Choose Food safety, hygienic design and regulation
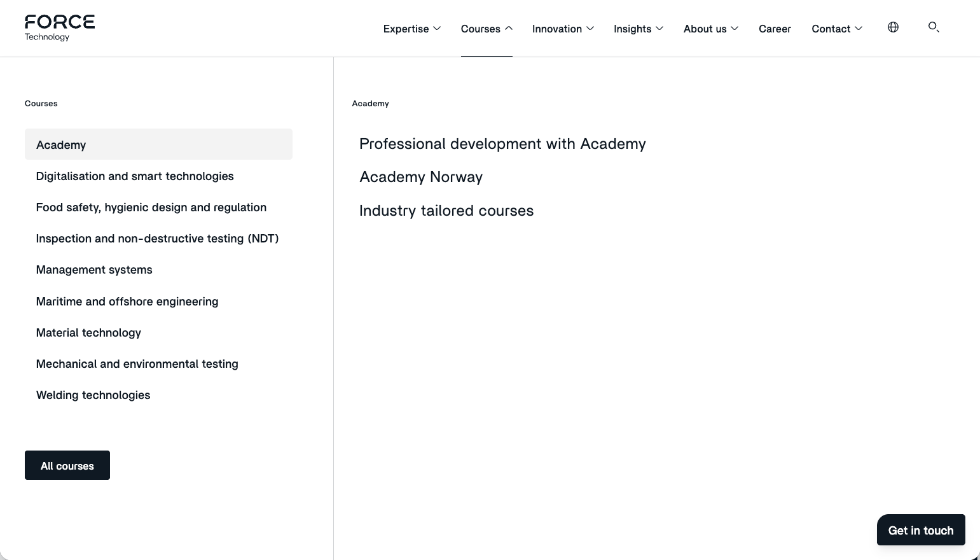The height and width of the screenshot is (560, 980). click(x=151, y=207)
